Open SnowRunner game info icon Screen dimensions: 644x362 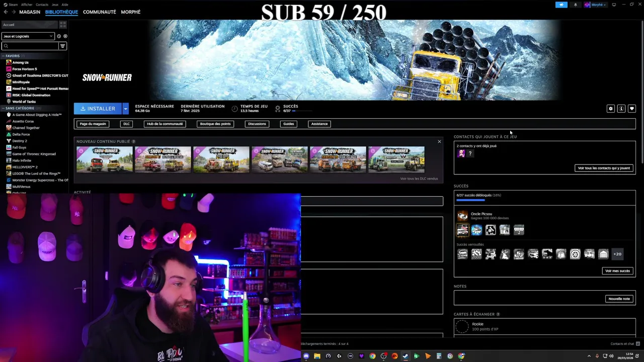point(621,109)
